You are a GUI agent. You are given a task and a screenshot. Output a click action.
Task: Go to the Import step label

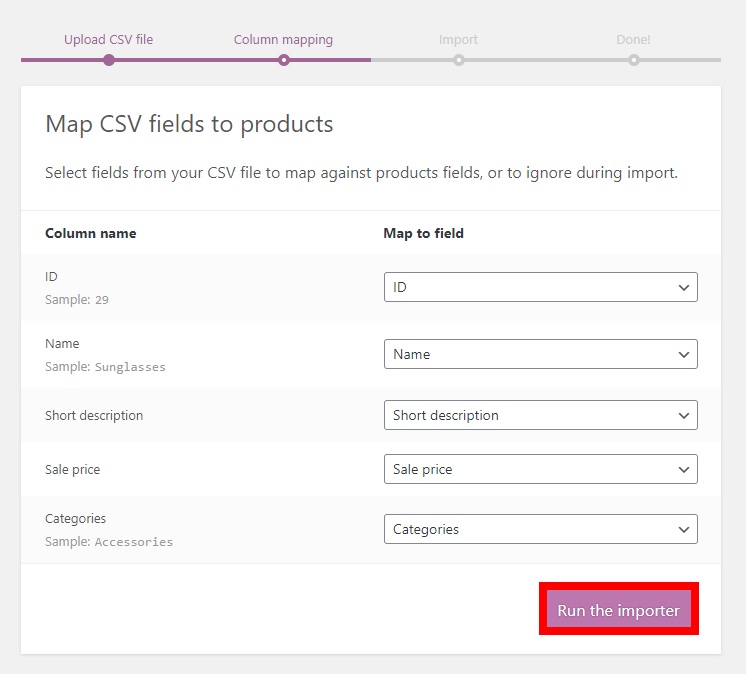458,40
